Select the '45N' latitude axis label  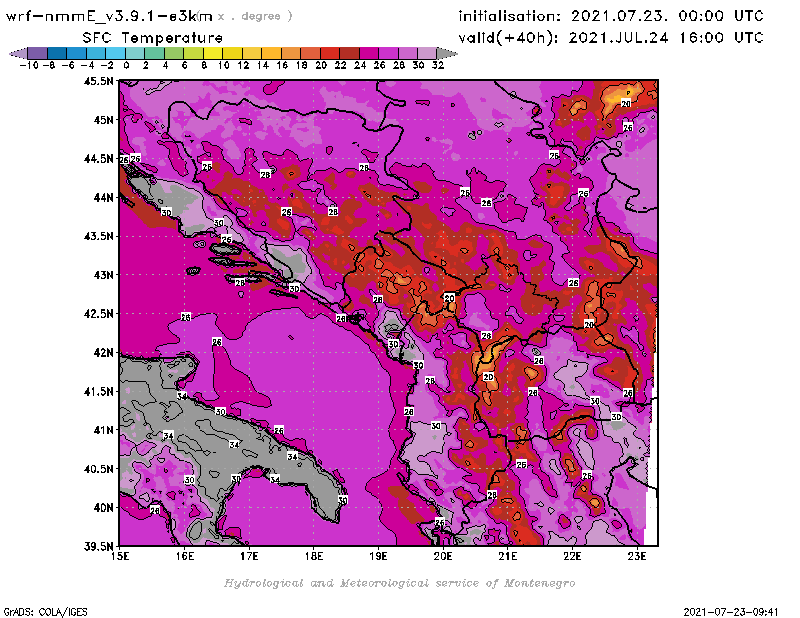pos(103,120)
